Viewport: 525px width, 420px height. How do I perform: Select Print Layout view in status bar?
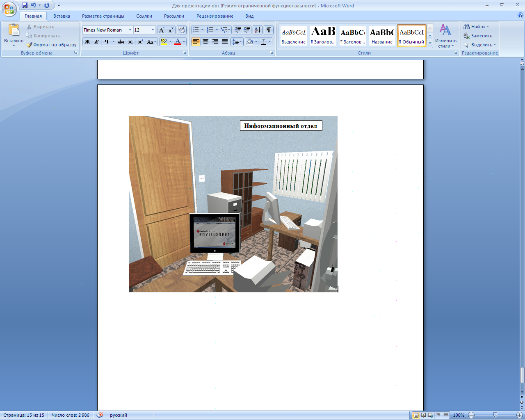(x=416, y=415)
